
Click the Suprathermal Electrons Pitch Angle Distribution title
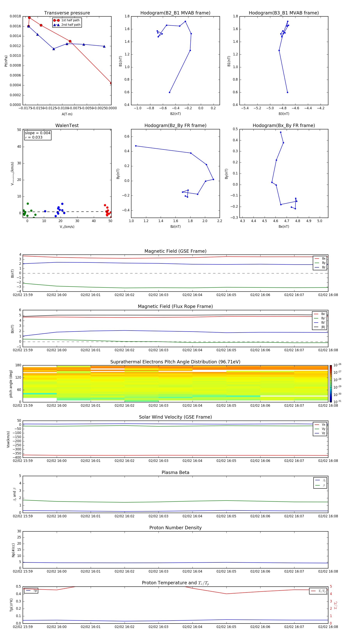(175, 362)
